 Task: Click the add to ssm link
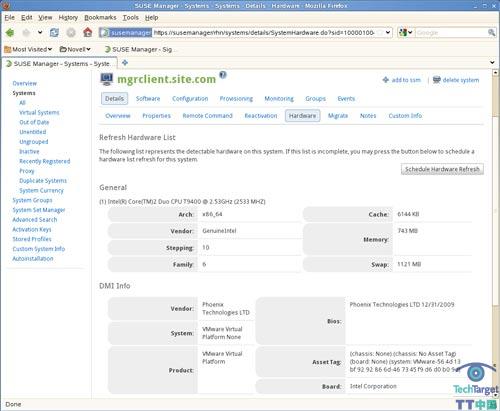(x=401, y=80)
